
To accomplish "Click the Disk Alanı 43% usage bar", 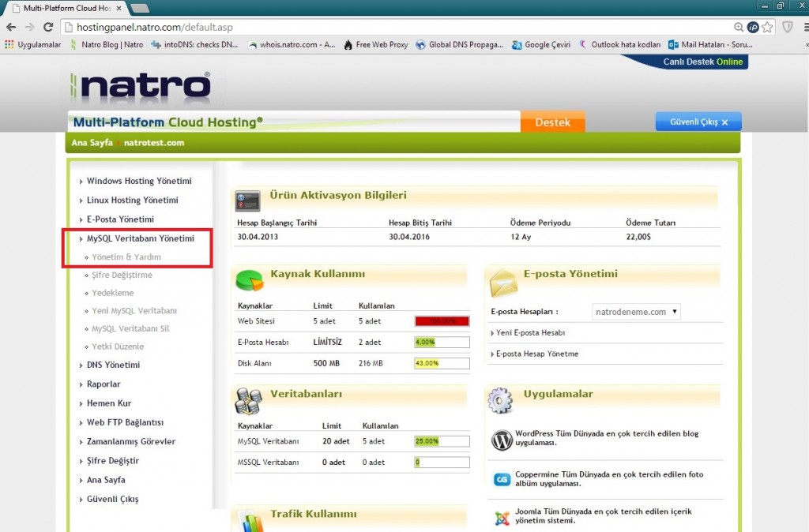I will [x=442, y=363].
